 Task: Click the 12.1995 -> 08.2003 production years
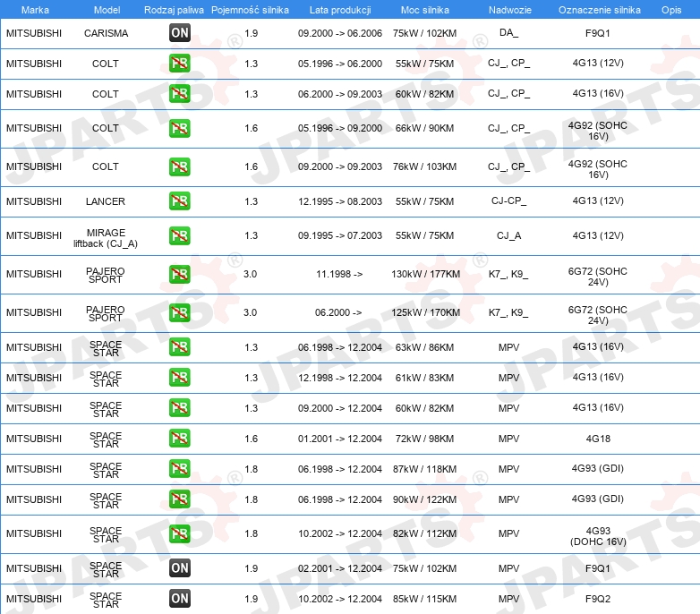coord(340,201)
